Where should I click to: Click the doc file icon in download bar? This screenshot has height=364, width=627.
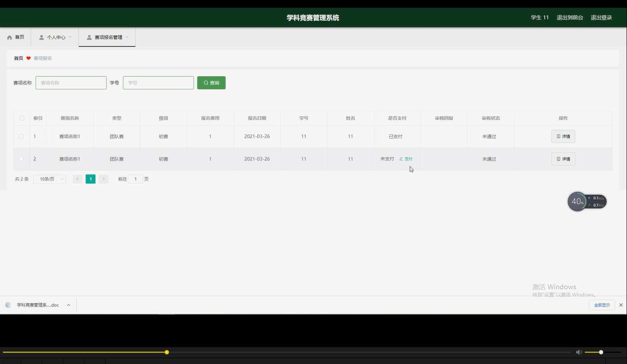(8, 305)
